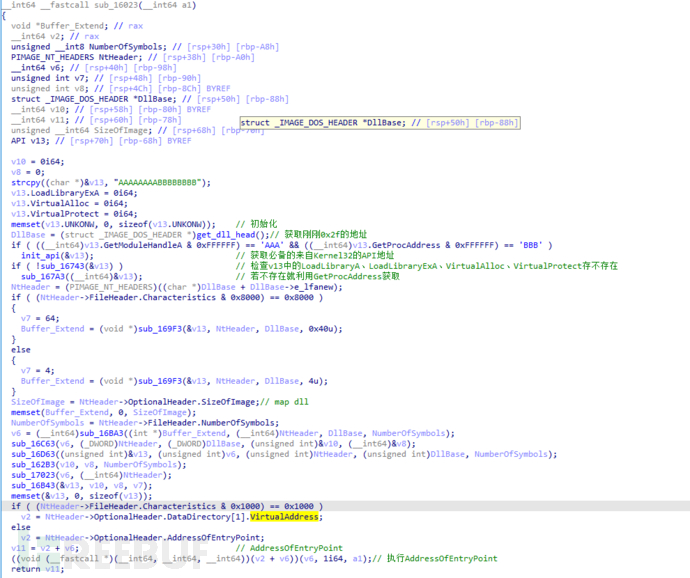Click the 'AAA' character constant
This screenshot has height=578, width=690.
[272, 245]
